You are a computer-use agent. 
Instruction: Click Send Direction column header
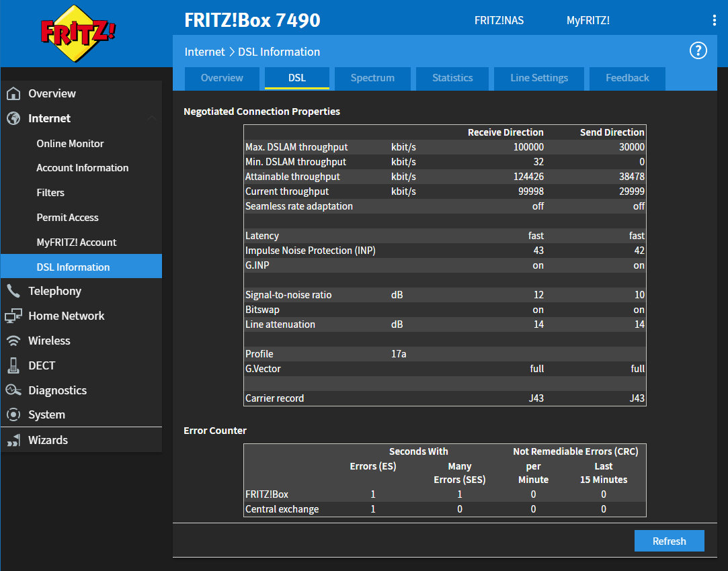click(612, 132)
